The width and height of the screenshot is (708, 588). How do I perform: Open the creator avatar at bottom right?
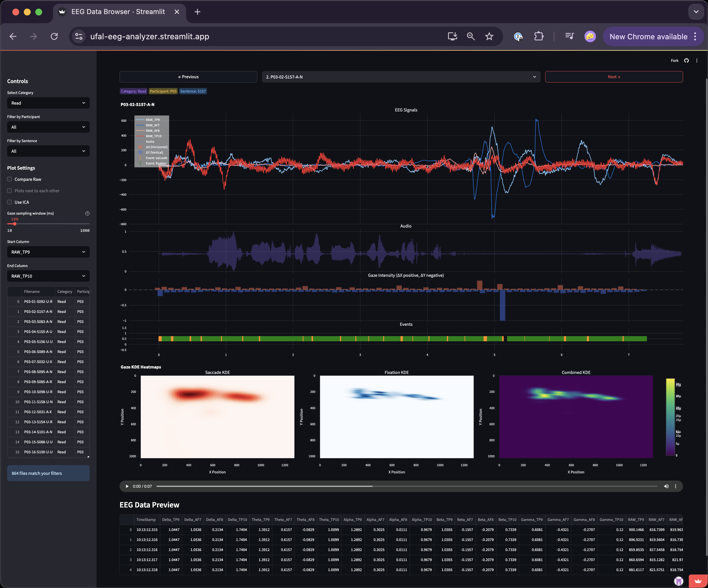pos(679,581)
